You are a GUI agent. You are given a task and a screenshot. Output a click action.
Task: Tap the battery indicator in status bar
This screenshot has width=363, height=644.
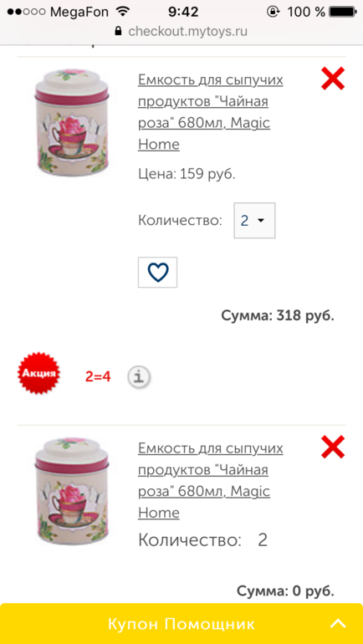(x=342, y=12)
